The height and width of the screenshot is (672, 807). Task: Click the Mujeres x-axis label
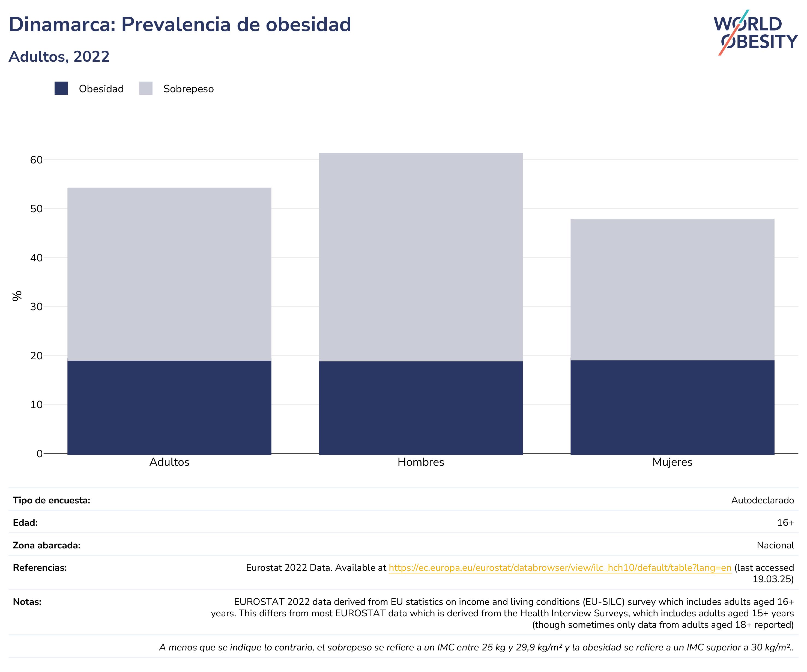coord(672,462)
